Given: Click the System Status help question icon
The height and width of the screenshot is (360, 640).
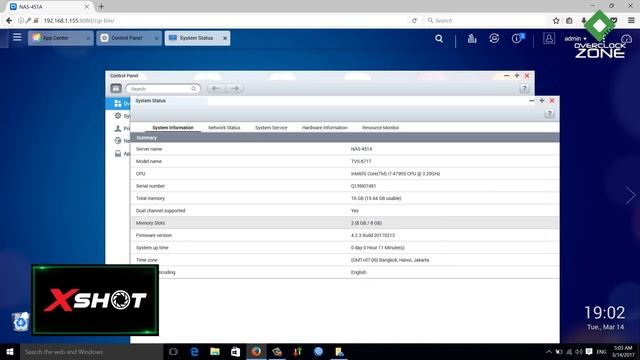Looking at the screenshot, I should (549, 113).
